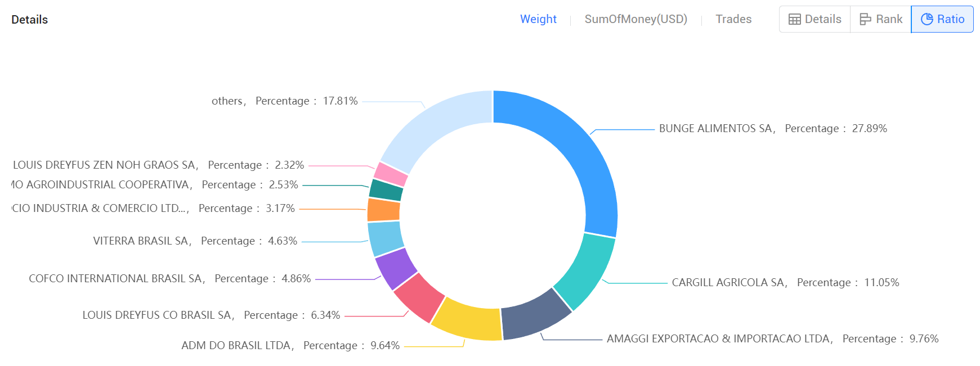Click the LOUIS DREYFUS ZEN NOH 2.32% label

point(158,165)
